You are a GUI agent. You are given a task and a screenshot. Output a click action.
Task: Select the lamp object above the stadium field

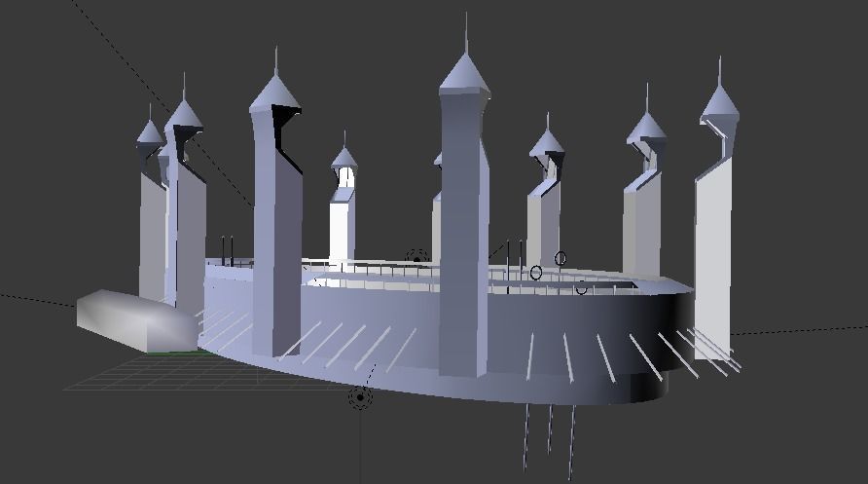click(416, 257)
